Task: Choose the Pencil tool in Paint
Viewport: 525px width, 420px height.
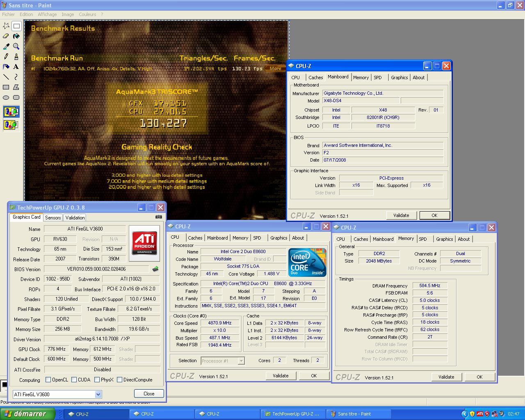Action: [x=6, y=57]
